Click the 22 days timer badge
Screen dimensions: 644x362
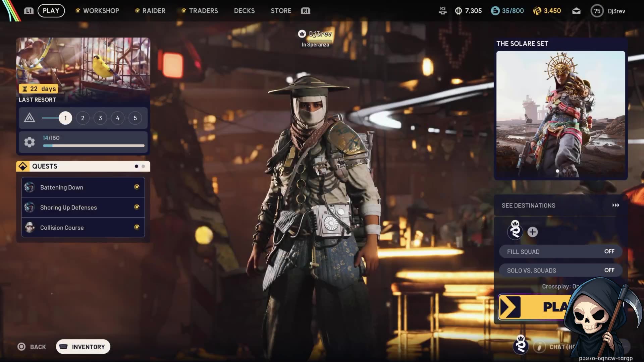39,89
